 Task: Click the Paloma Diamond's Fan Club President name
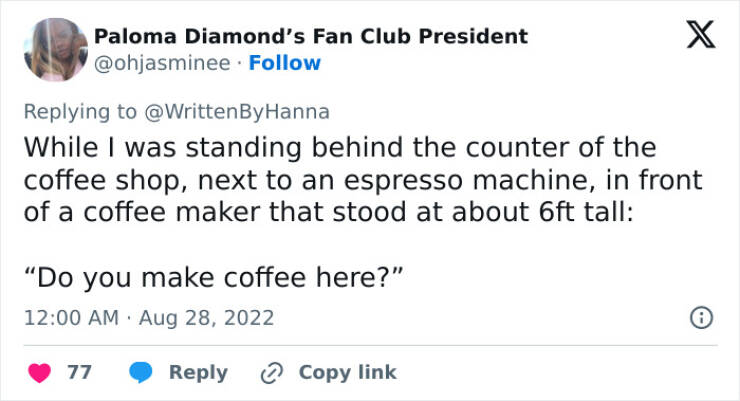[x=311, y=37]
